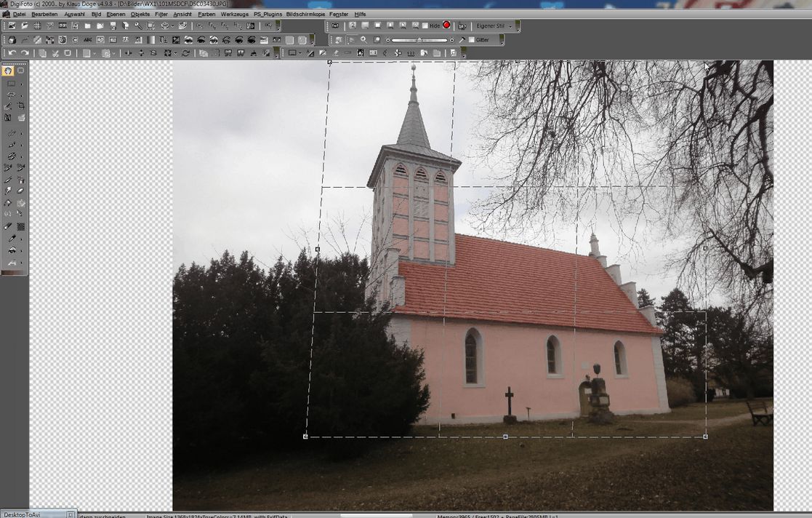Expand the rectangle selection tool flyout
Screen dimensions: 812x518
[x=21, y=84]
